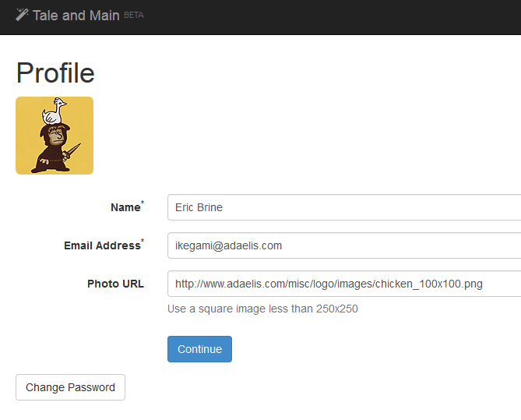Click the Name field label

click(125, 207)
